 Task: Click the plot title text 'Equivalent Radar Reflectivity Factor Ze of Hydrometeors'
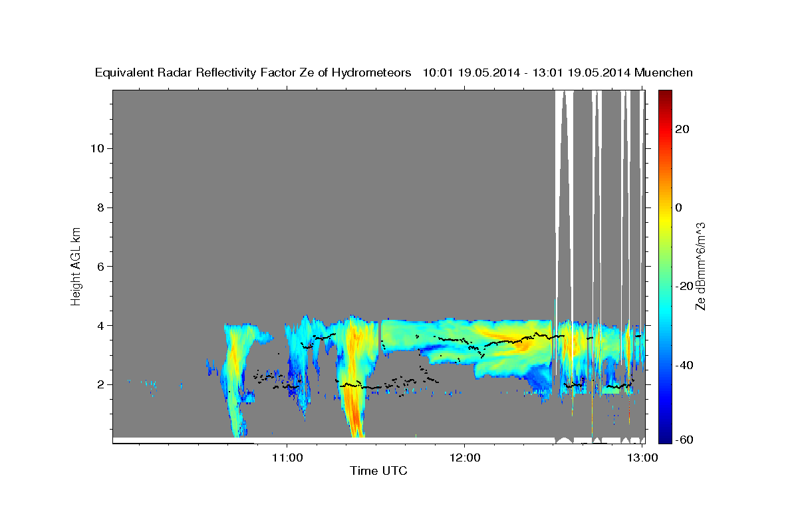pos(253,72)
